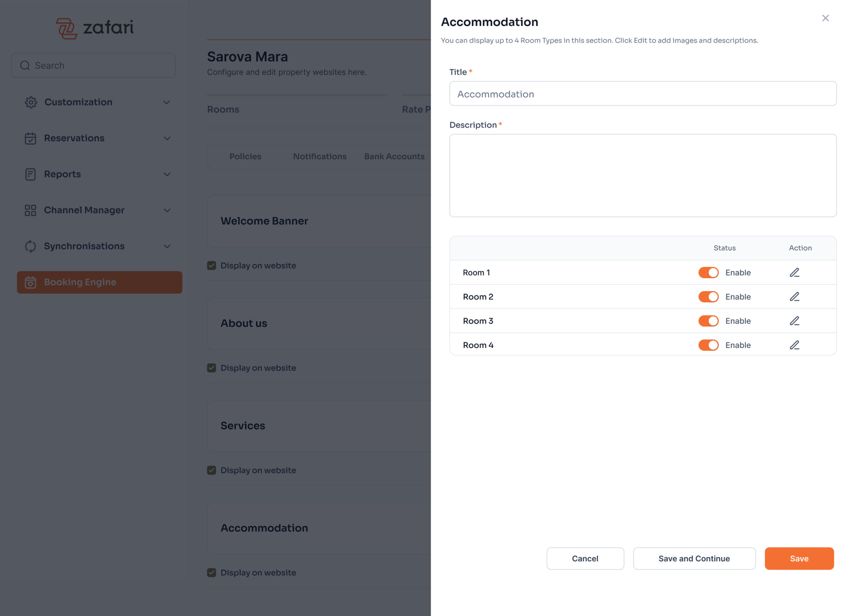The height and width of the screenshot is (616, 846).
Task: Expand the Customization menu chevron
Action: click(167, 102)
